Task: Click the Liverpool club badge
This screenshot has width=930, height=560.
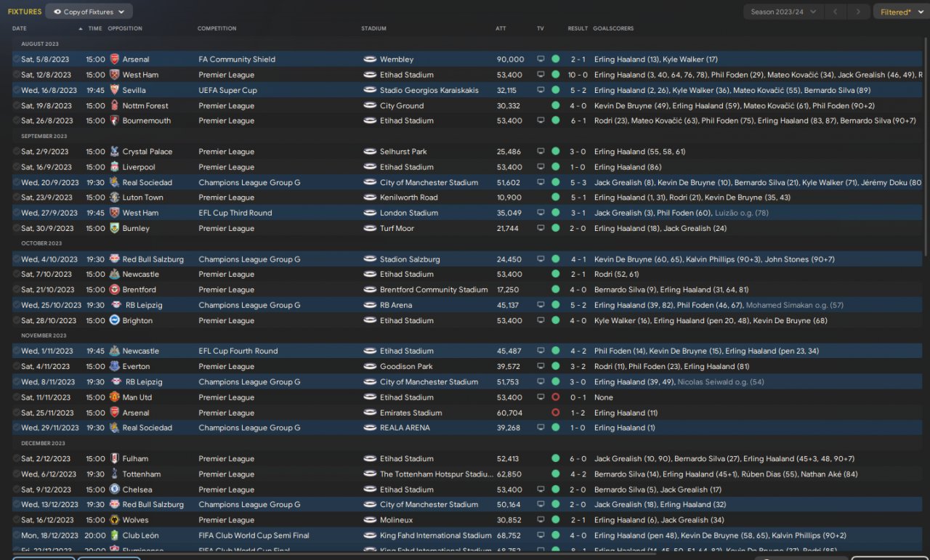Action: [x=114, y=167]
